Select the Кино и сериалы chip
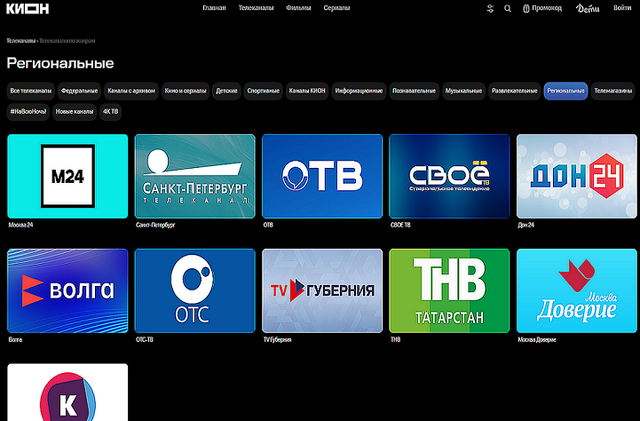Image resolution: width=640 pixels, height=421 pixels. click(x=185, y=91)
